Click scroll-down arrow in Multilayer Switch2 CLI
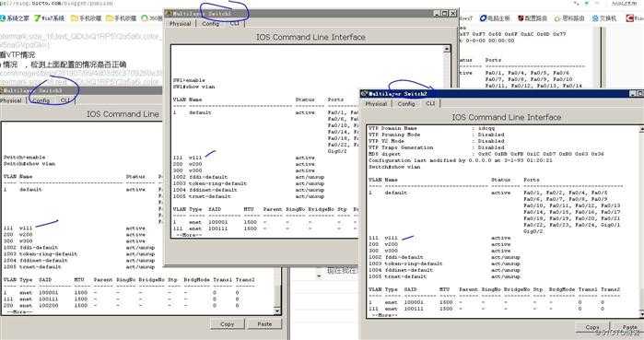644x340 pixels. [641, 314]
